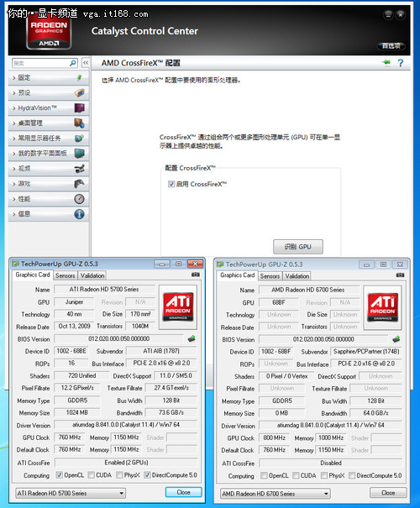Expand the HydraVision sidebar section
This screenshot has height=508, width=420.
49,107
